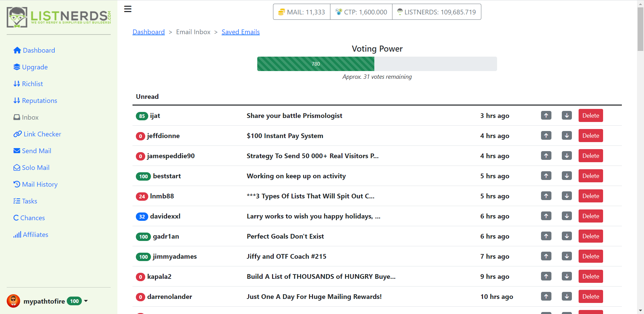Delete the beststart email

pos(591,176)
